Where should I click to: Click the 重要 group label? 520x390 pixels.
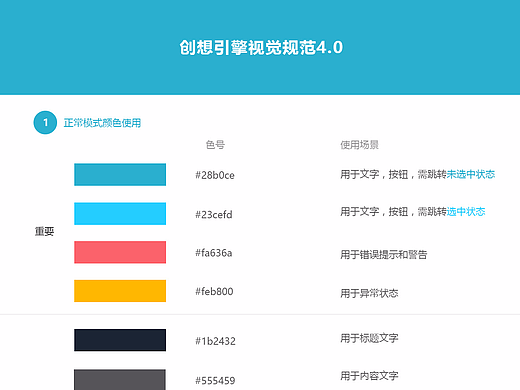click(x=44, y=231)
